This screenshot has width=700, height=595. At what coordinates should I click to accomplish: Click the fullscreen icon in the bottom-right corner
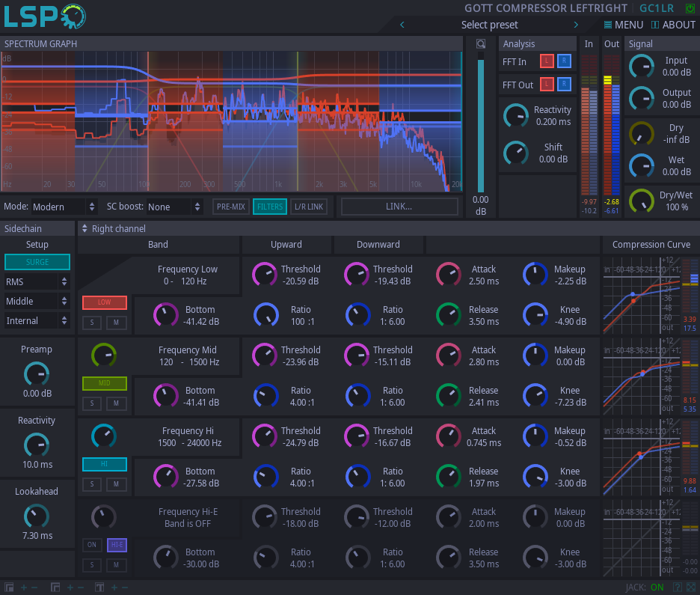coord(691,588)
